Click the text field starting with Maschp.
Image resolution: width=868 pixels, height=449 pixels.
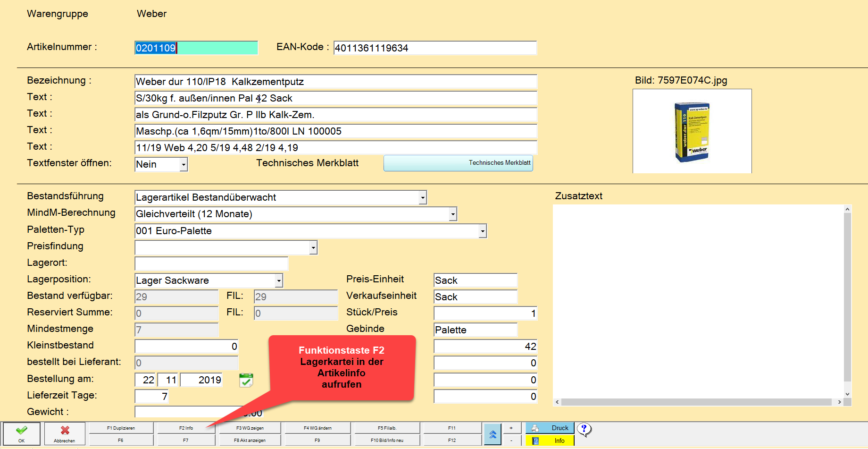[336, 131]
